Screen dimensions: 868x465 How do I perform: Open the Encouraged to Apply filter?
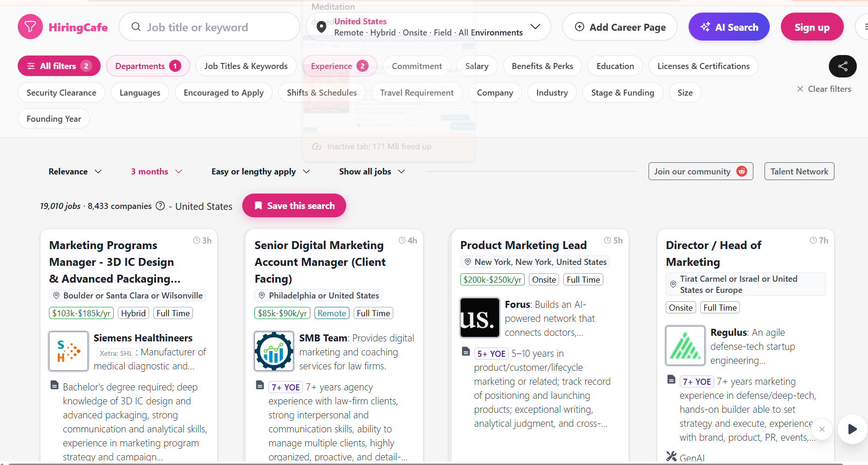pyautogui.click(x=224, y=93)
